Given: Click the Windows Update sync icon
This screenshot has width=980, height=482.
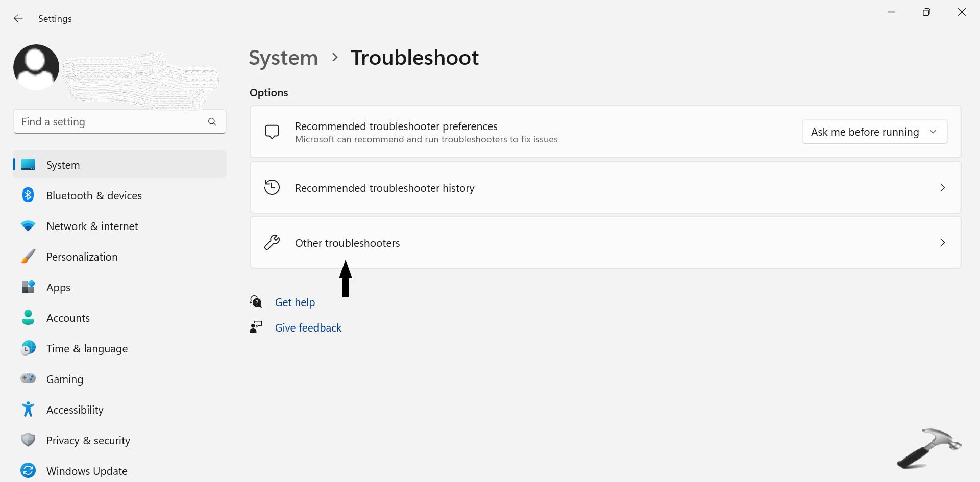Looking at the screenshot, I should tap(28, 470).
